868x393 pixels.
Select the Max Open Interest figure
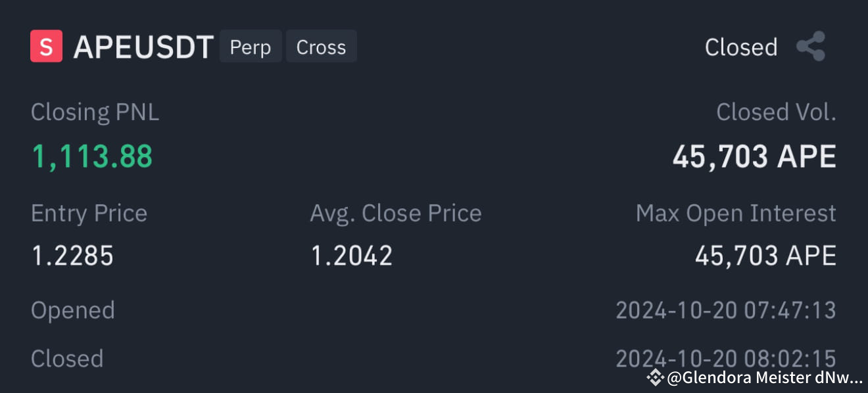pyautogui.click(x=766, y=255)
